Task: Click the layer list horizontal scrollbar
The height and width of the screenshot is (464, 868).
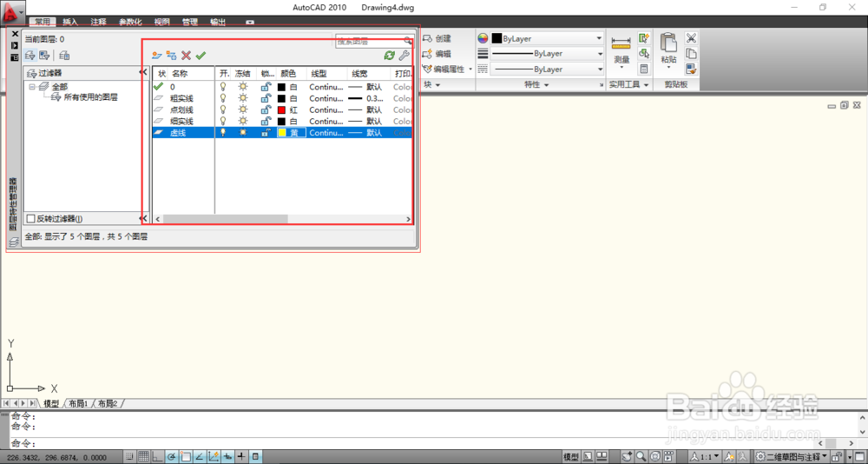Action: (282, 219)
